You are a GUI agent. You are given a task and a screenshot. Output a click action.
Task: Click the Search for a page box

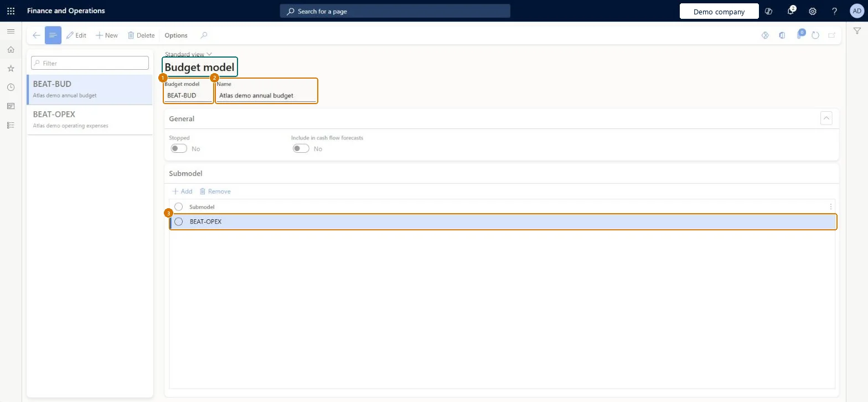395,11
